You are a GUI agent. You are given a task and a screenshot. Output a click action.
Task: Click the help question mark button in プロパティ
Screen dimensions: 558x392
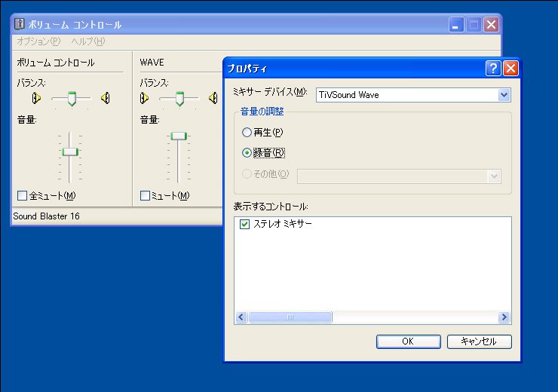coord(493,68)
